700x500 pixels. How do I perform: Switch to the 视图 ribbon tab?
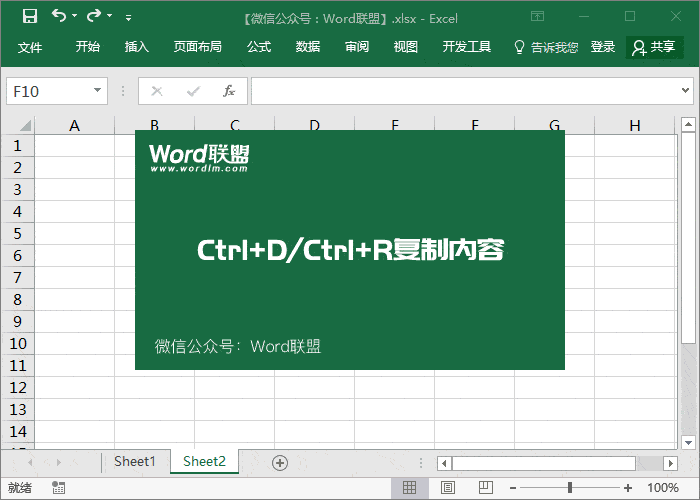pos(405,47)
